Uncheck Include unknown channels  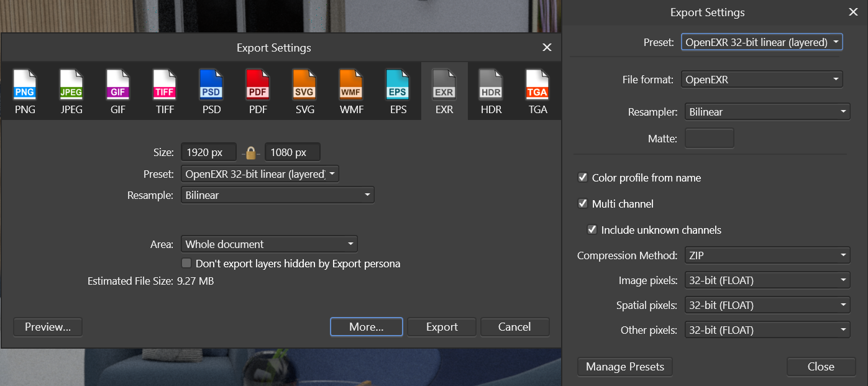point(592,229)
